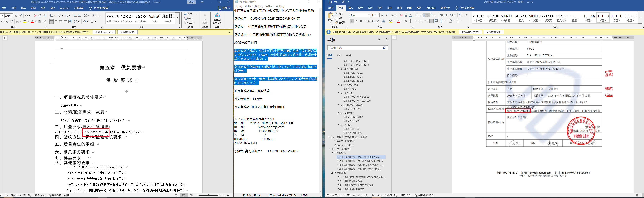Click Replace in left Word's editing group
Viewport: 644px width, 198px height.
coord(188,19)
